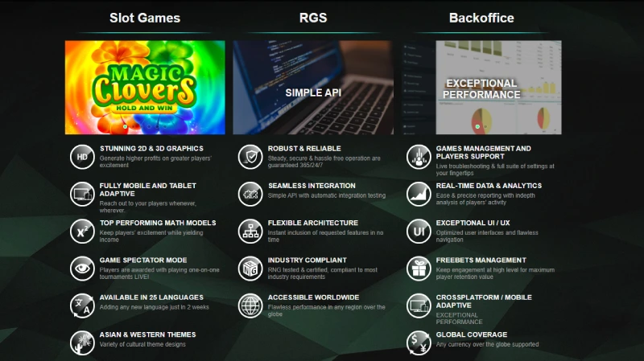Click the Real-Time Data analytics chart icon
The height and width of the screenshot is (361, 644).
419,194
